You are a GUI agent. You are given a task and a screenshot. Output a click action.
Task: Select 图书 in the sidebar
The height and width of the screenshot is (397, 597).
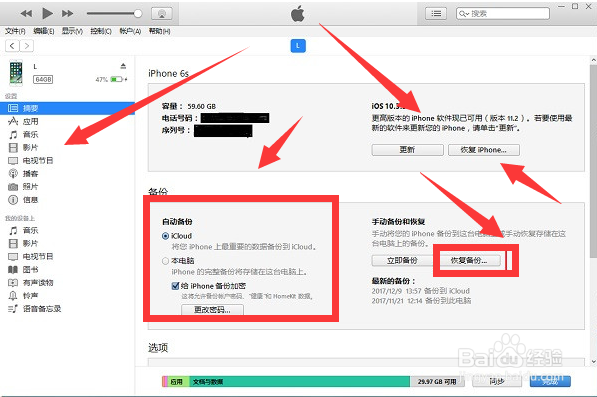(30, 269)
